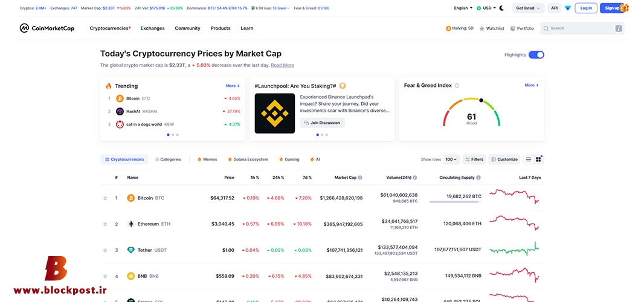The width and height of the screenshot is (644, 302).
Task: Click the API button
Action: pos(555,8)
